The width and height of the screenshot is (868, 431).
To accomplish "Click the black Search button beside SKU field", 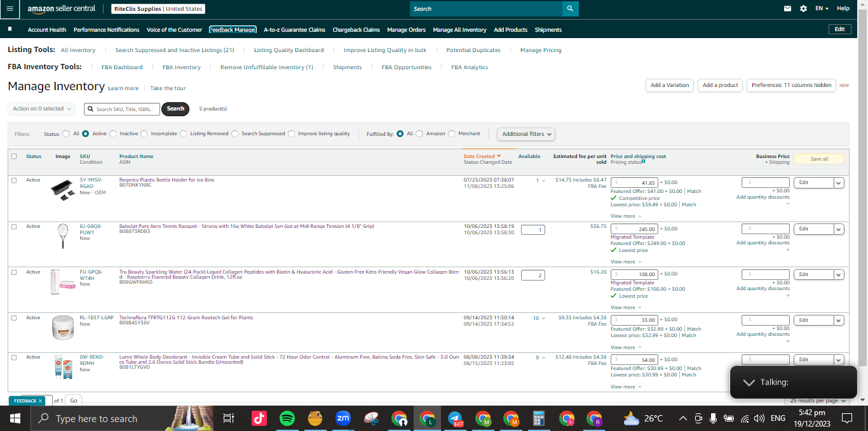I will point(176,109).
